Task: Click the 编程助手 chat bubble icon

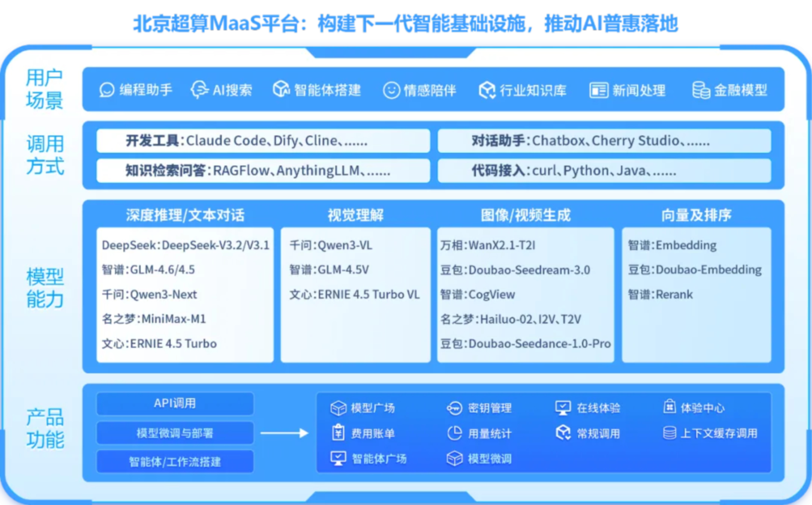Action: 107,90
